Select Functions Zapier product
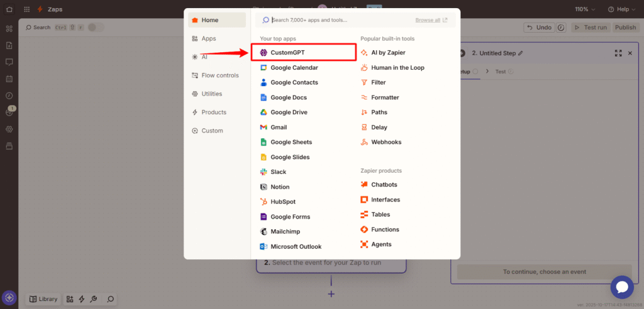The image size is (644, 309). [379, 229]
